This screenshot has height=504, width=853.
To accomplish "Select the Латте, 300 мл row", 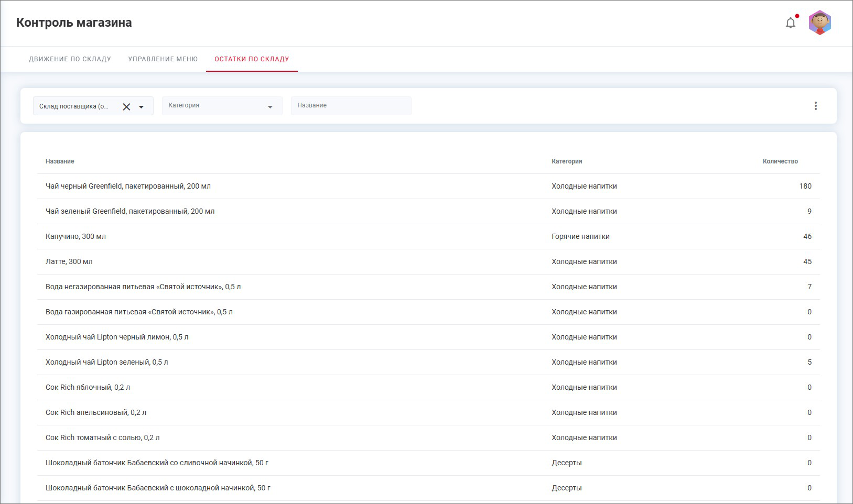I will (69, 262).
